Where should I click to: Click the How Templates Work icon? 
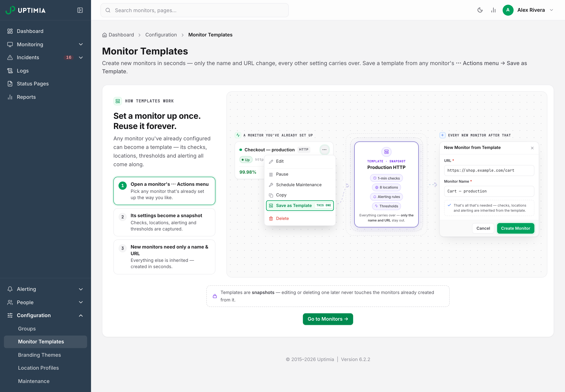pos(118,101)
